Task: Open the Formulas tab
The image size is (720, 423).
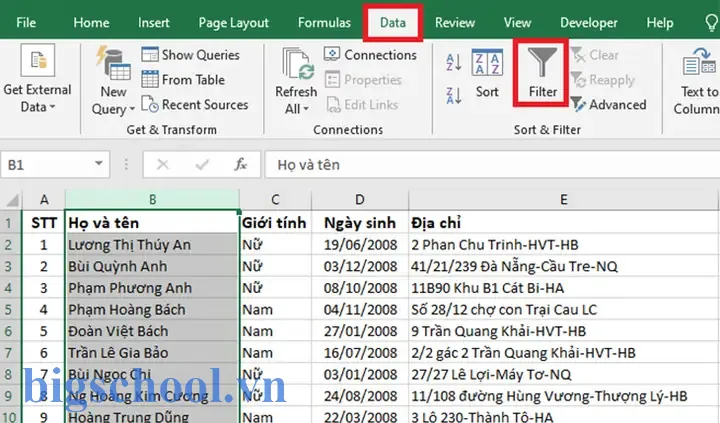Action: point(324,23)
